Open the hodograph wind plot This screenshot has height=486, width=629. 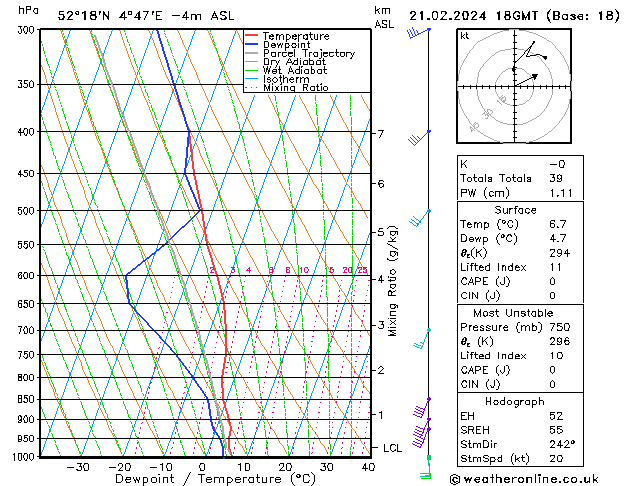[514, 86]
